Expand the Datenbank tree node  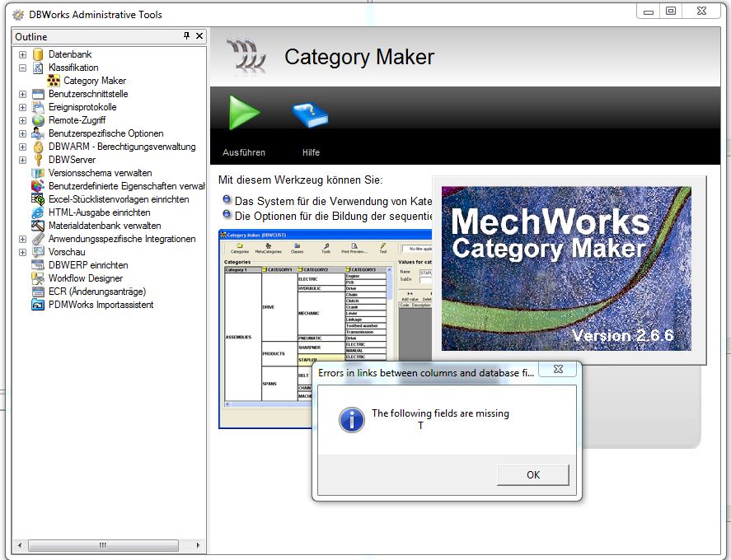point(22,54)
